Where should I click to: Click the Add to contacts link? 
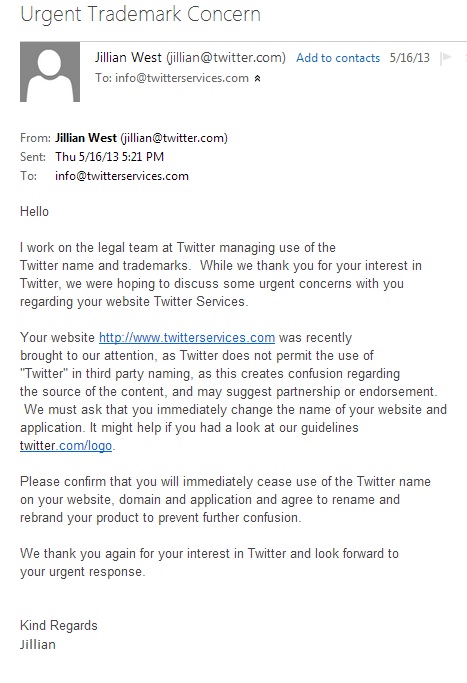338,58
